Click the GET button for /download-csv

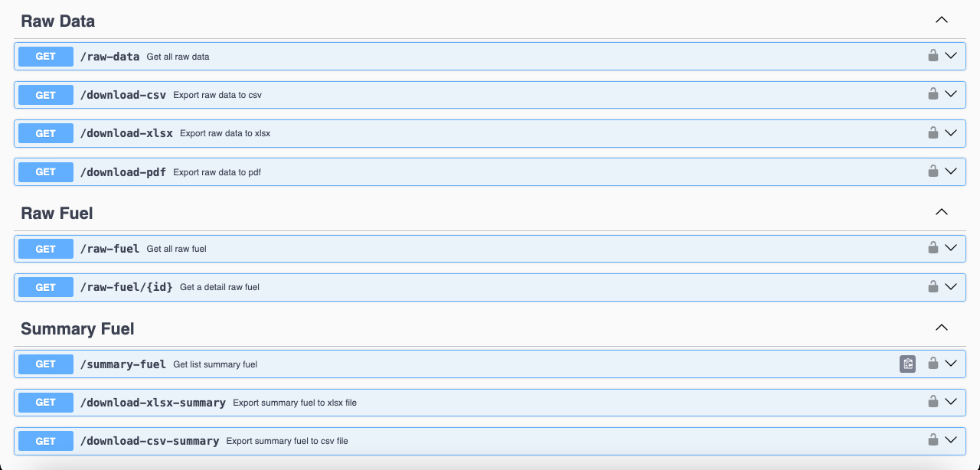coord(46,95)
